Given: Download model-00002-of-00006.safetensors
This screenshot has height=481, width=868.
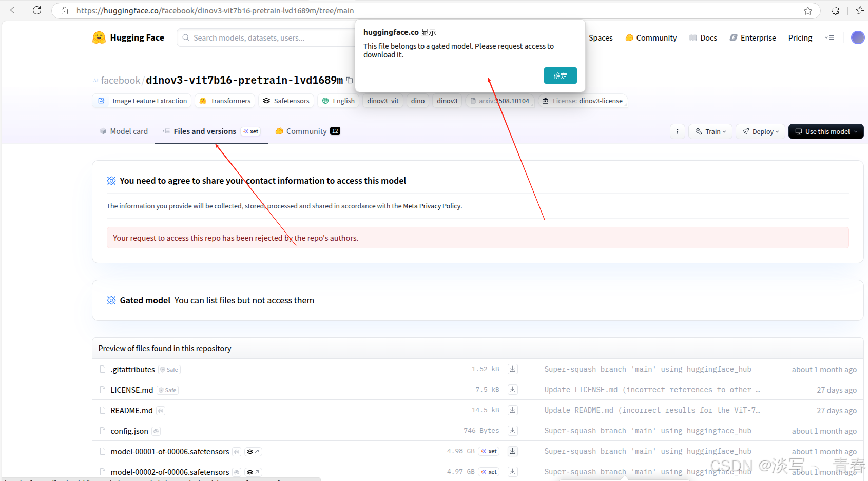Looking at the screenshot, I should pos(512,472).
